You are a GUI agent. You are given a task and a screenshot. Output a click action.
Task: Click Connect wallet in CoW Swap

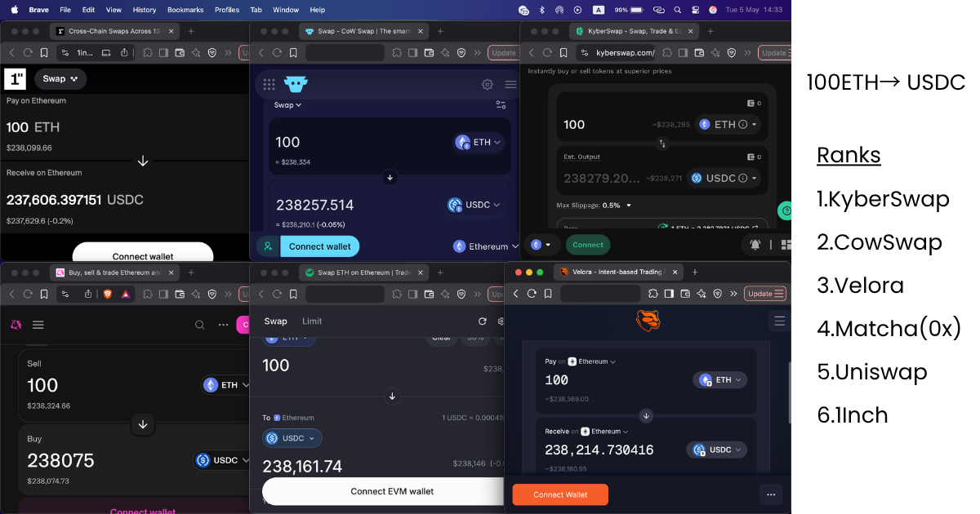pyautogui.click(x=319, y=246)
